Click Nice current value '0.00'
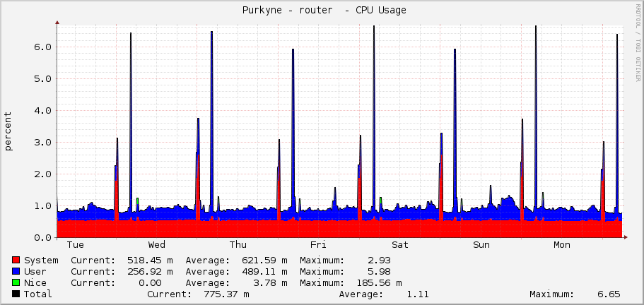Image resolution: width=644 pixels, height=305 pixels. [x=150, y=283]
